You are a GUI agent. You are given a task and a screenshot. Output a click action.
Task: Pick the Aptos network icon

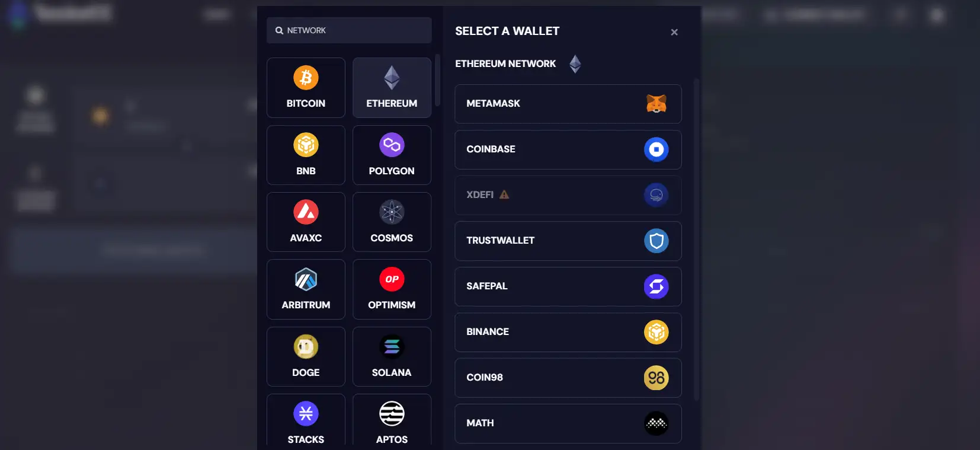(x=392, y=414)
